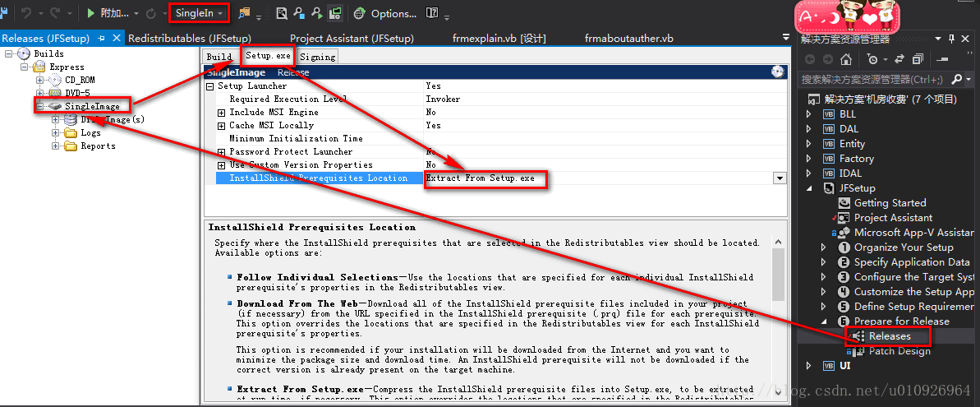Screen dimensions: 980x407
Task: Open the SingleIn configuration dropdown
Action: click(200, 13)
